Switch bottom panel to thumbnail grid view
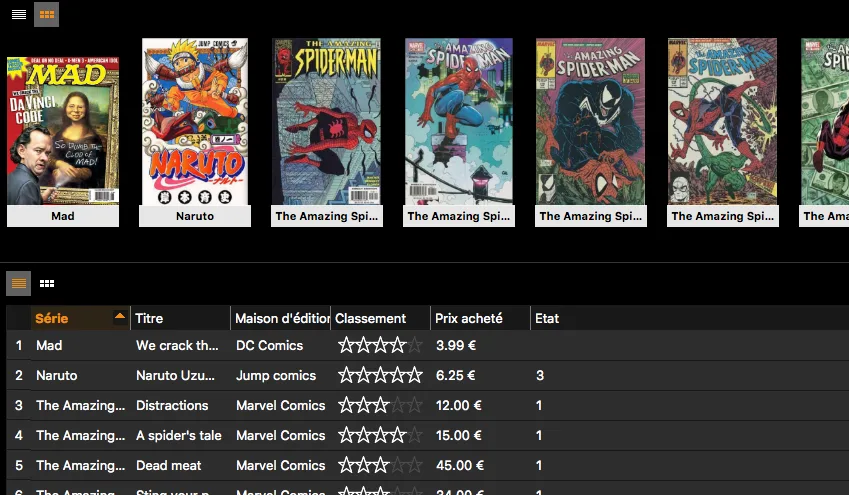Viewport: 849px width, 495px height. point(46,284)
